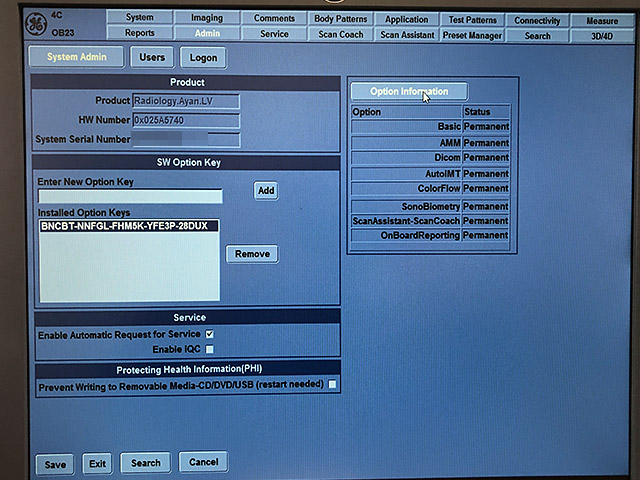This screenshot has height=480, width=640.
Task: Go to the Scan Assistant tab
Action: pos(407,35)
